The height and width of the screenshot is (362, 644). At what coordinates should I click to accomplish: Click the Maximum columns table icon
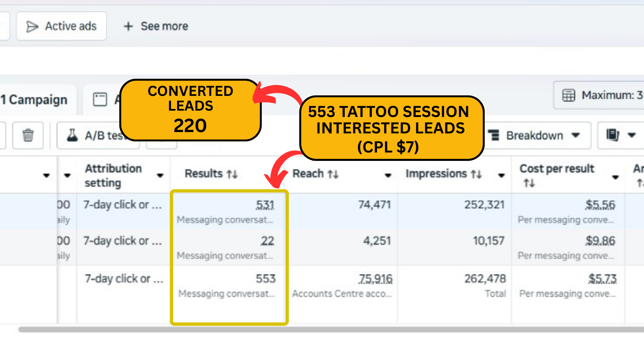[x=569, y=95]
